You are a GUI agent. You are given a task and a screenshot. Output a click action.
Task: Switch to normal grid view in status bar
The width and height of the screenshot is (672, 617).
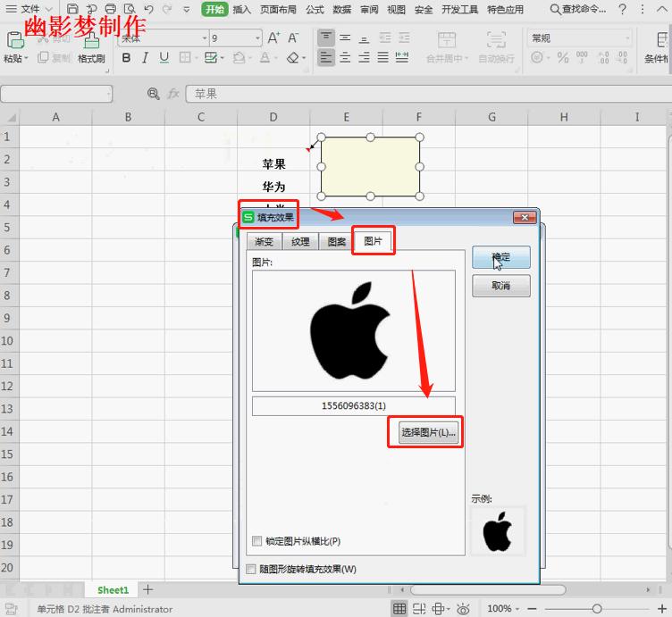click(x=399, y=609)
